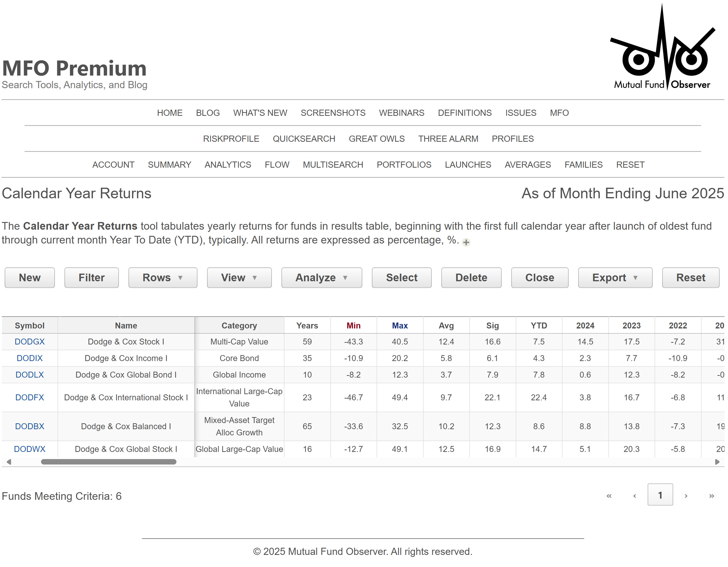Open the Rows dropdown
The height and width of the screenshot is (567, 728).
click(x=163, y=278)
